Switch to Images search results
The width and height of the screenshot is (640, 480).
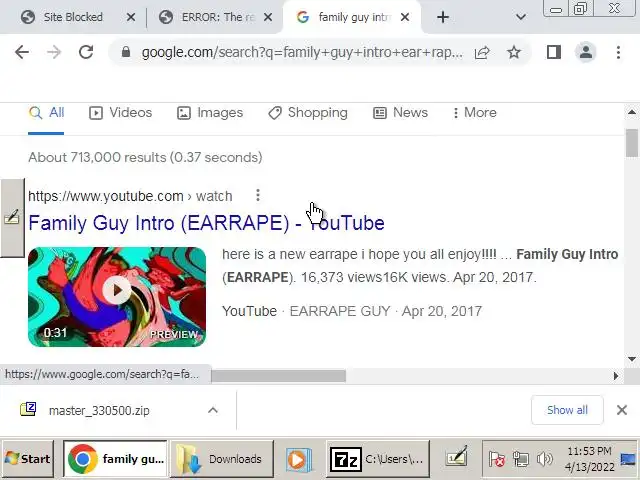tap(210, 113)
